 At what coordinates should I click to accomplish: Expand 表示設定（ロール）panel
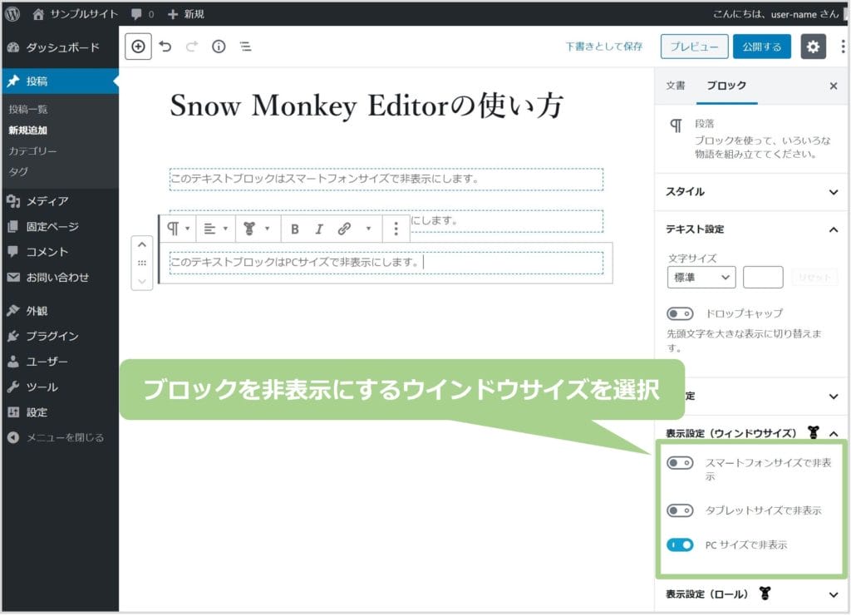pos(751,594)
